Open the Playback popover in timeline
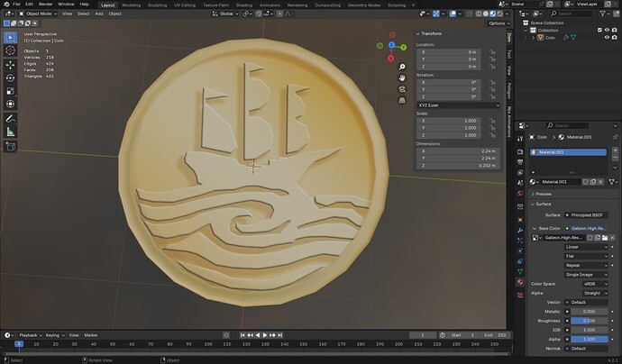622x364 pixels. pyautogui.click(x=30, y=335)
